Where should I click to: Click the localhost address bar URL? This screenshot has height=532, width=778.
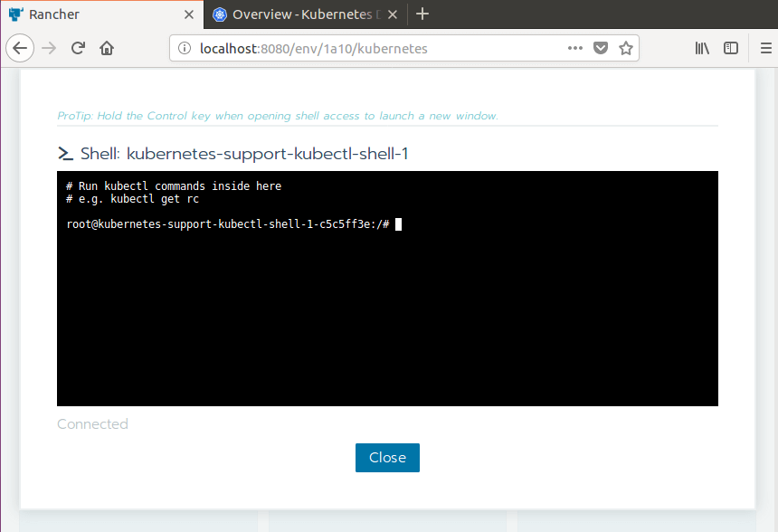[x=314, y=49]
